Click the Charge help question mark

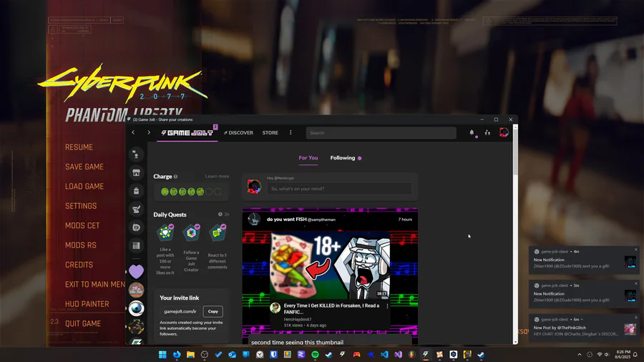(175, 177)
